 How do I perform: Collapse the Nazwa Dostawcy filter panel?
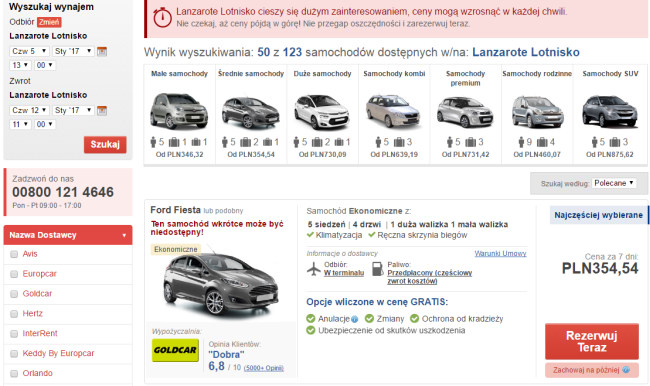(x=68, y=235)
